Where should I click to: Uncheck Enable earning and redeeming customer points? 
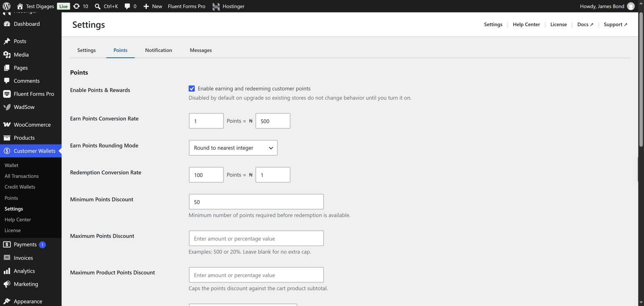(192, 89)
